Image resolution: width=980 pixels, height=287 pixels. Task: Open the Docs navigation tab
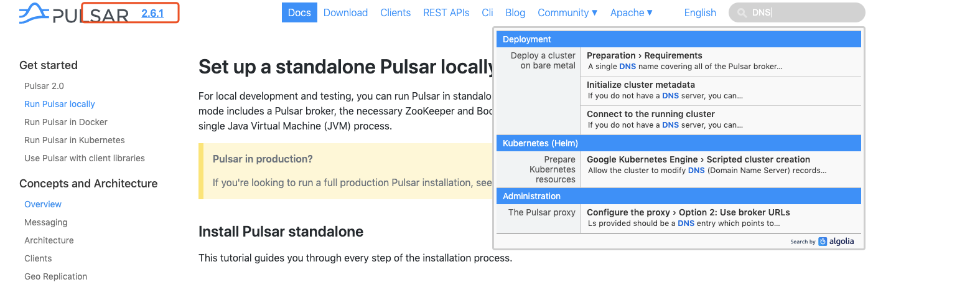tap(299, 12)
